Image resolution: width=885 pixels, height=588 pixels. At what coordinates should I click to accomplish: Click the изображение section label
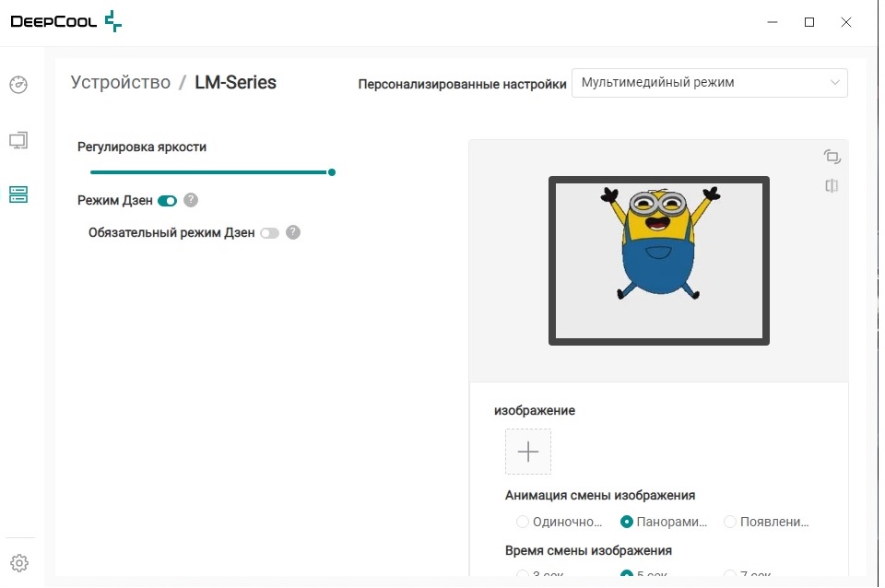535,410
